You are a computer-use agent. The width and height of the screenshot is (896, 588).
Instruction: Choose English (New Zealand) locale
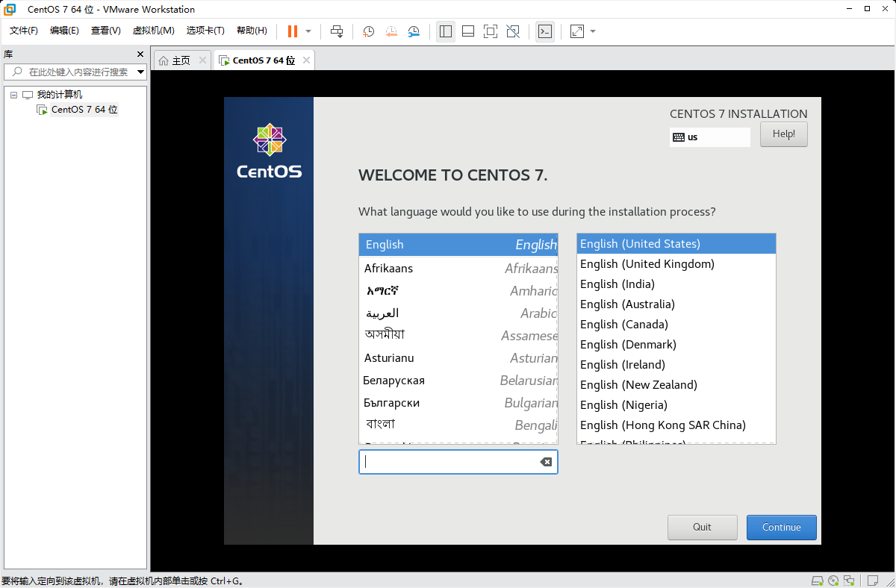pyautogui.click(x=676, y=385)
